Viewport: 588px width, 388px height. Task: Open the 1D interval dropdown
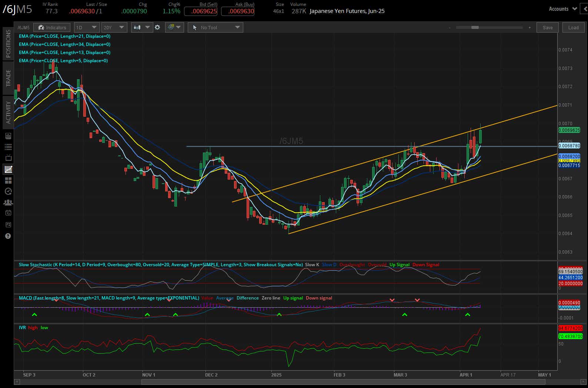coord(87,27)
